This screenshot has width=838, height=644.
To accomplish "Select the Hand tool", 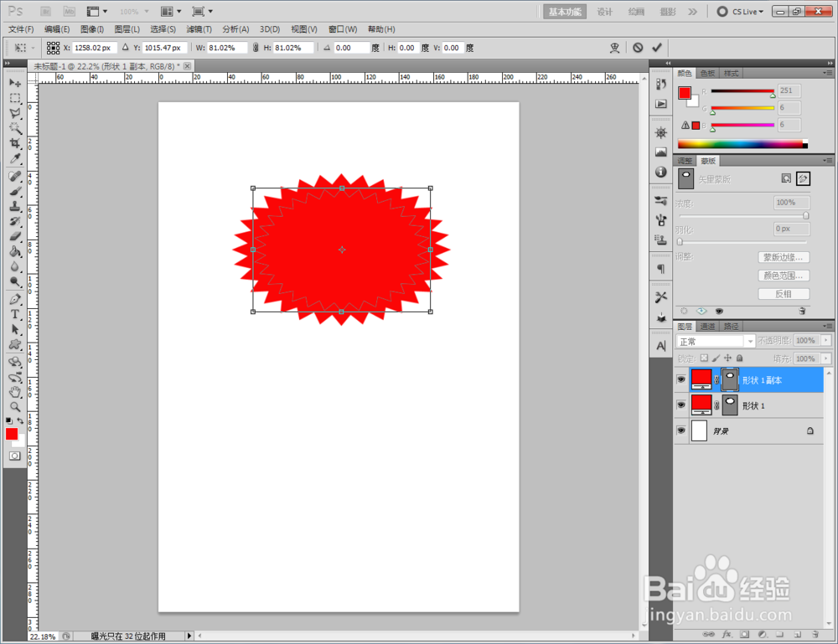I will 15,392.
